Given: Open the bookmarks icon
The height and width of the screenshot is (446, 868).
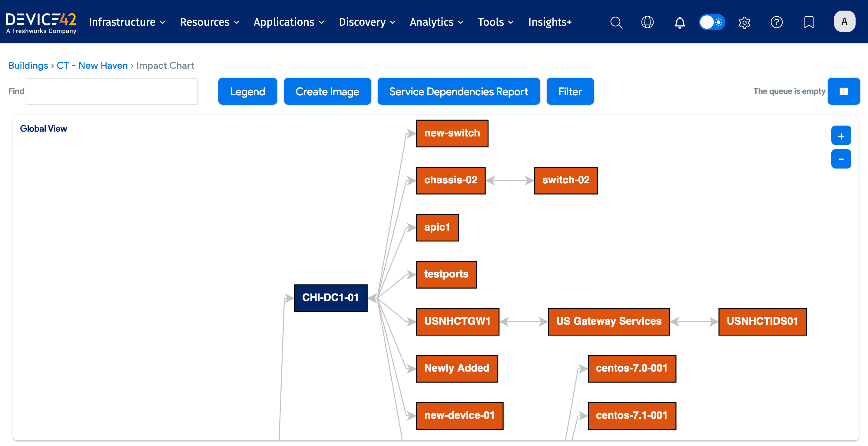Looking at the screenshot, I should point(809,22).
